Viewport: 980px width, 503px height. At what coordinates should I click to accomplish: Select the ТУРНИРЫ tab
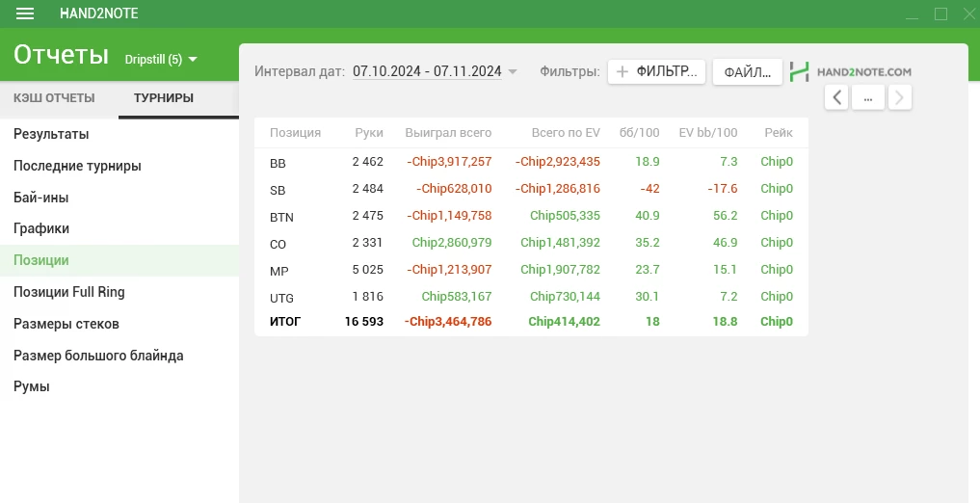point(164,98)
